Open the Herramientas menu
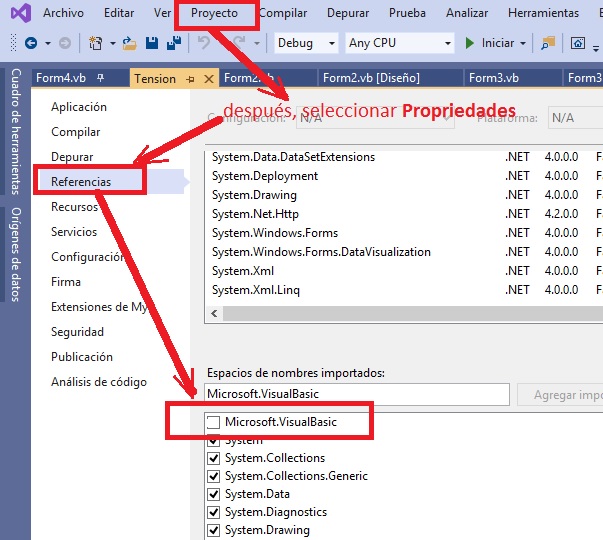603x540 pixels. click(543, 13)
